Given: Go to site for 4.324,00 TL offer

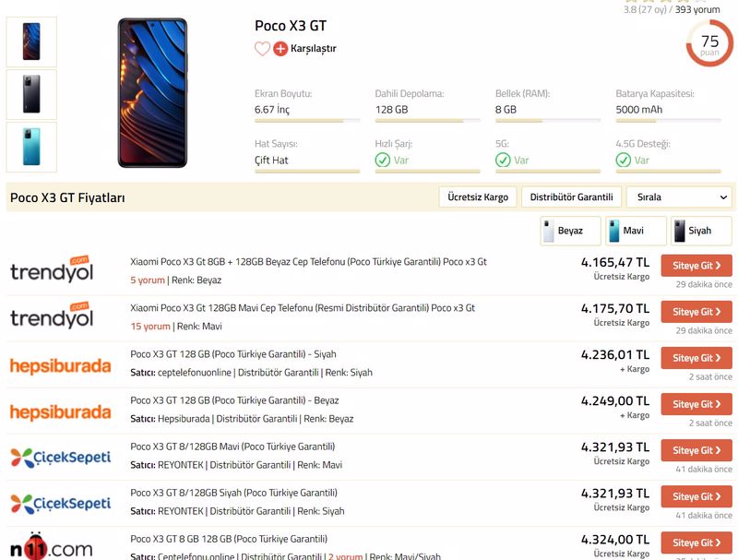Looking at the screenshot, I should 696,542.
